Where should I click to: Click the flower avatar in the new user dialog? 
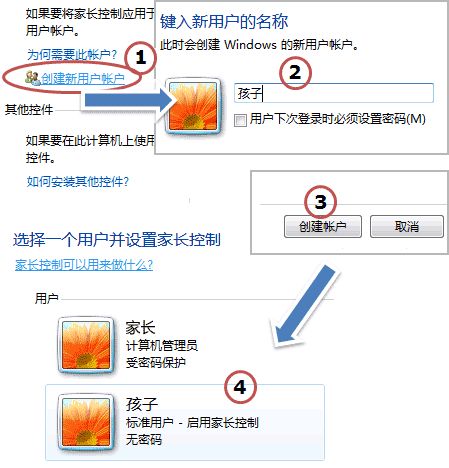(193, 107)
